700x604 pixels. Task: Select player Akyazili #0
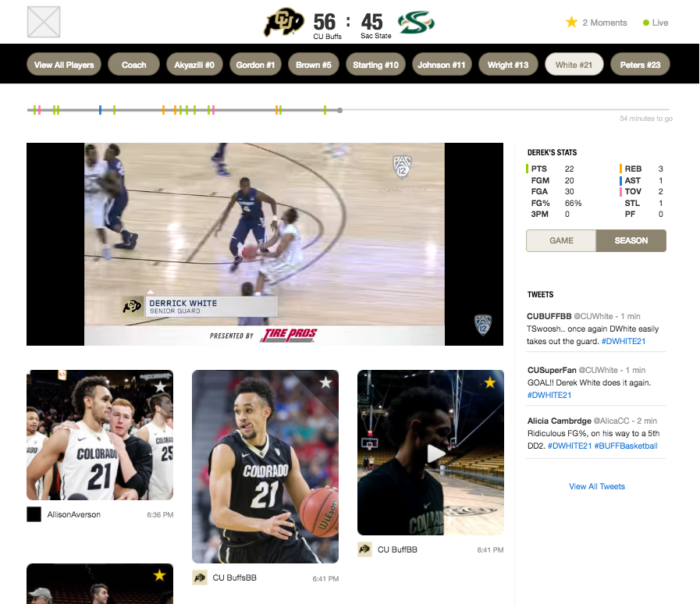[194, 65]
